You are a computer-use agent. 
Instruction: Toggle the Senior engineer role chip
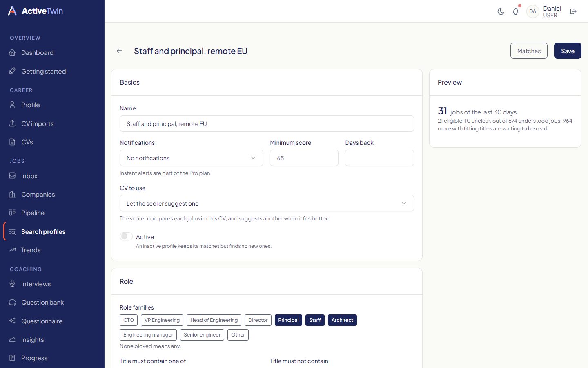[202, 335]
